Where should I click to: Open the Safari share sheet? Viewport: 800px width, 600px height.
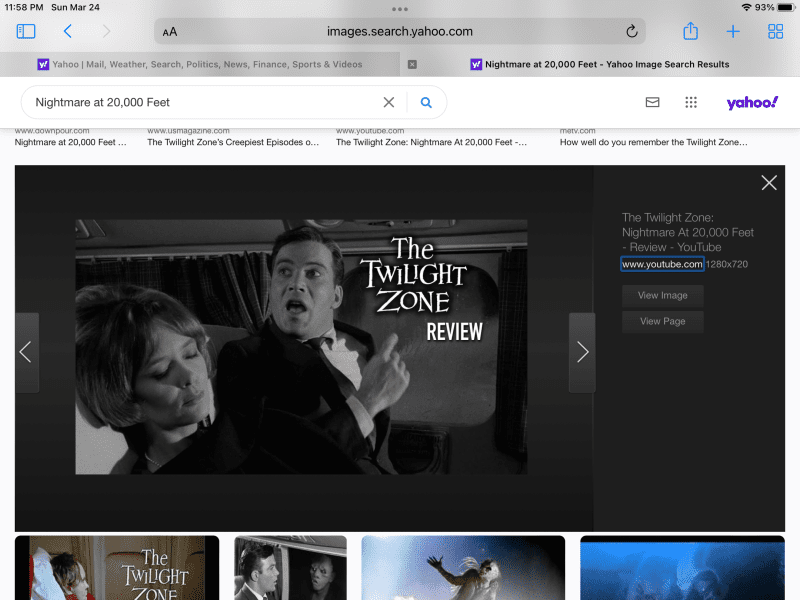coord(690,31)
